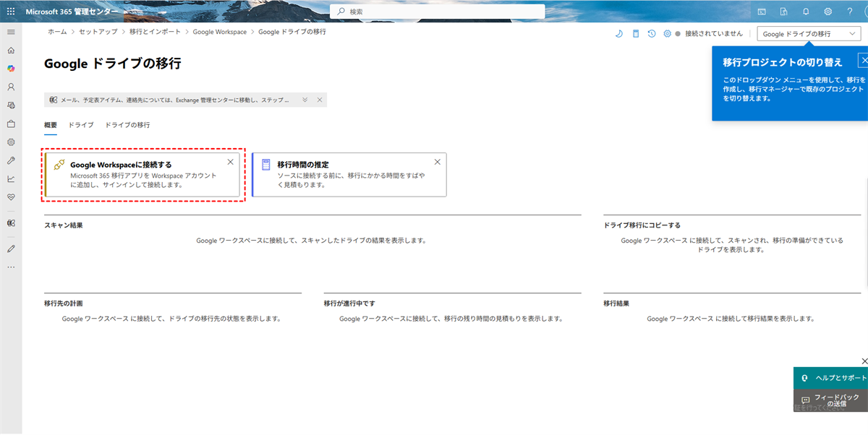Open Settings gear in left sidebar
The width and height of the screenshot is (868, 435).
coord(11,142)
